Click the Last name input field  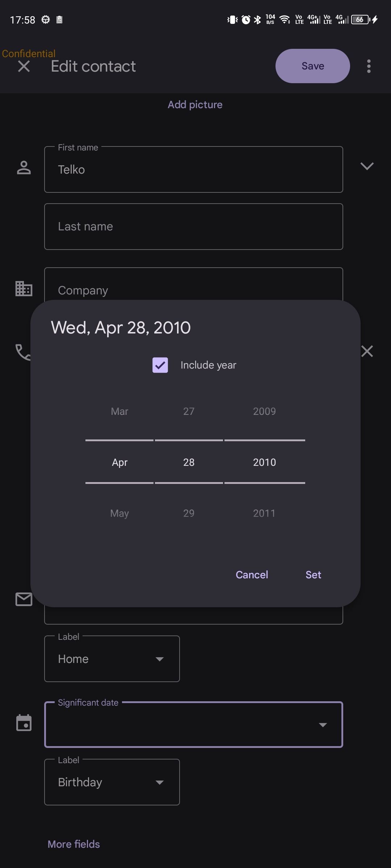tap(193, 226)
